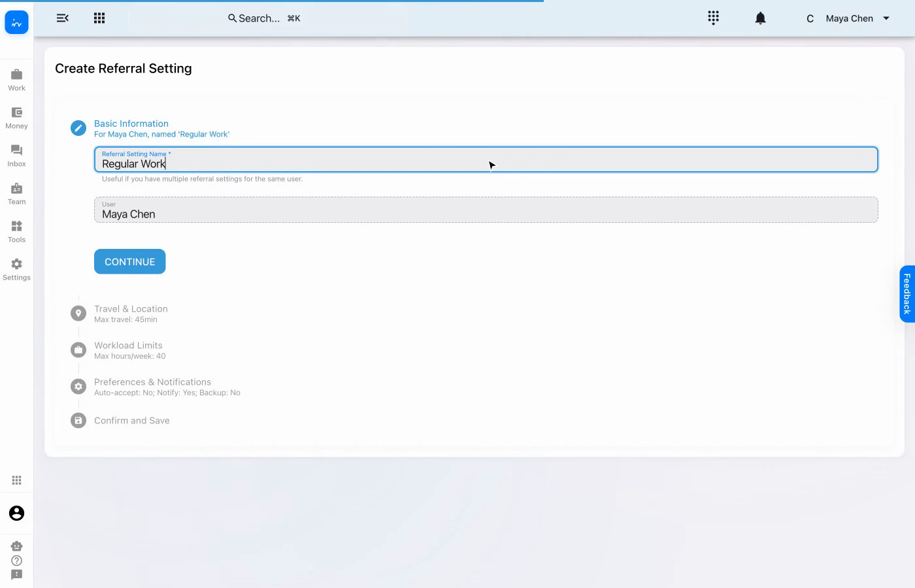Open the robot assistant icon
915x588 pixels.
(16, 546)
